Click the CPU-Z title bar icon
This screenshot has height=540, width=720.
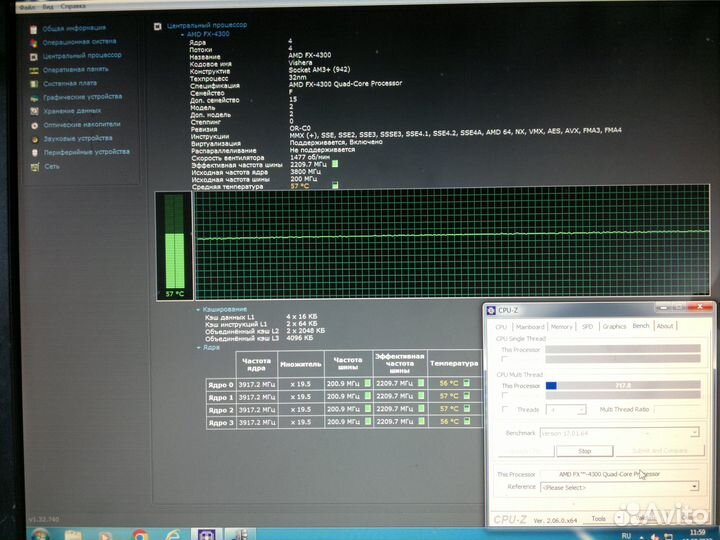tap(491, 311)
